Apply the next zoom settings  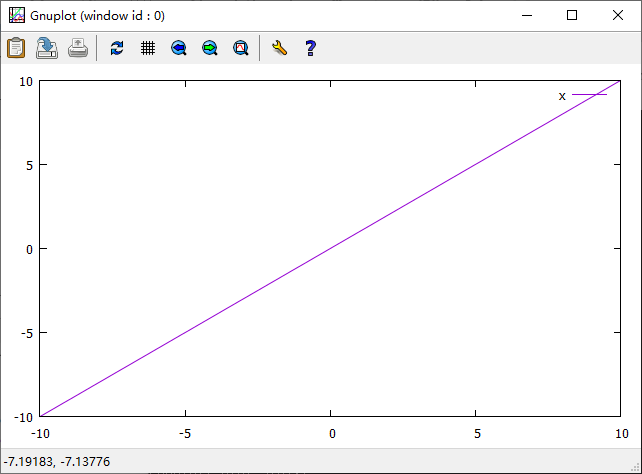point(210,48)
